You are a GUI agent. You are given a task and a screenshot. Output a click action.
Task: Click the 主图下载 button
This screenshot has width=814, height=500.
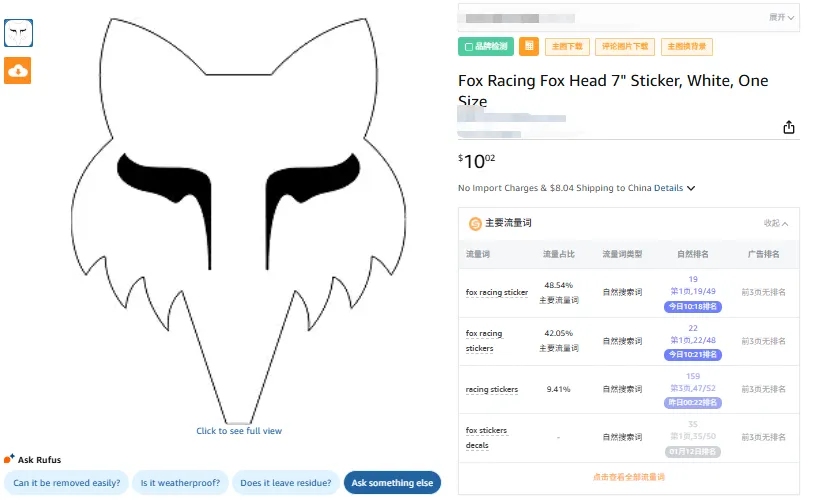pyautogui.click(x=566, y=46)
